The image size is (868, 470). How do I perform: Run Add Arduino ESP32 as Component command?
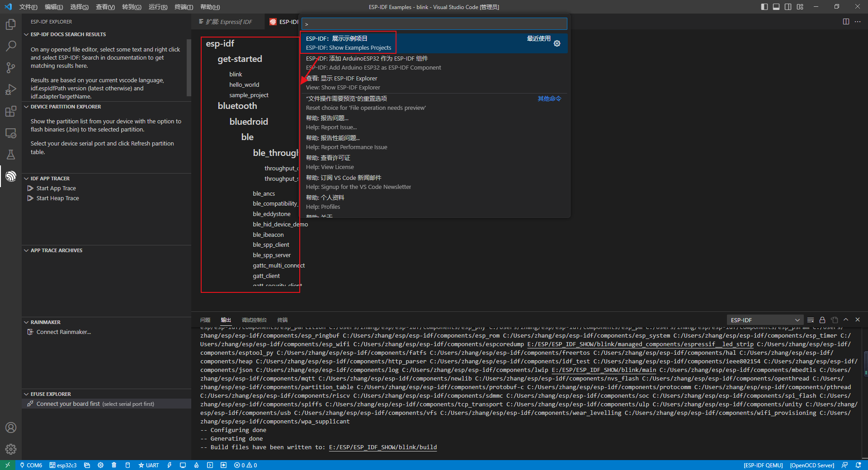pos(435,63)
